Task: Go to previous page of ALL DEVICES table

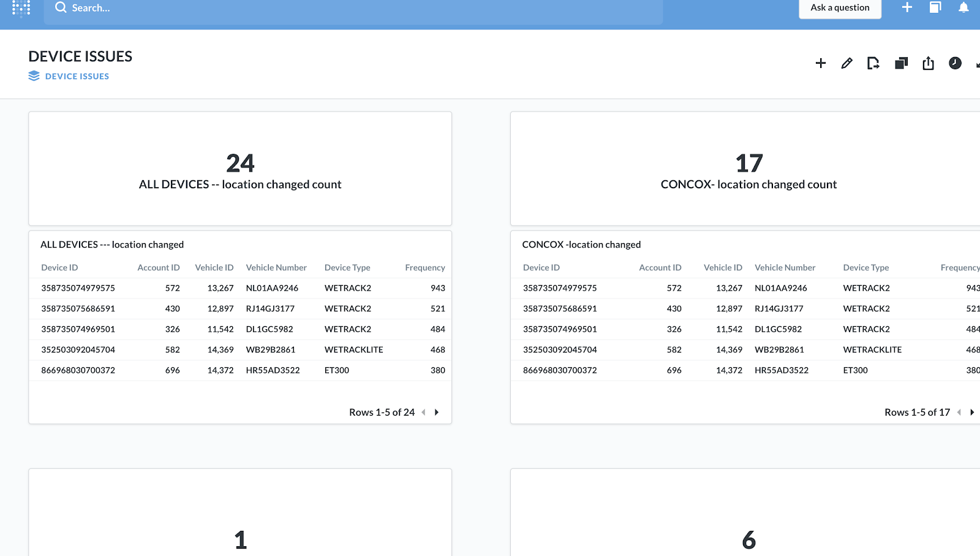Action: point(423,413)
